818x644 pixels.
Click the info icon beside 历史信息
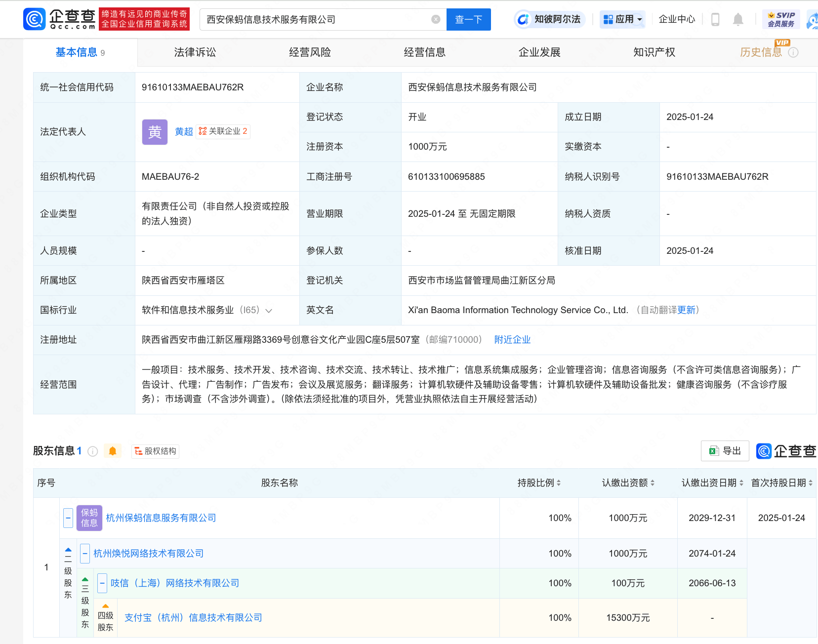coord(794,52)
